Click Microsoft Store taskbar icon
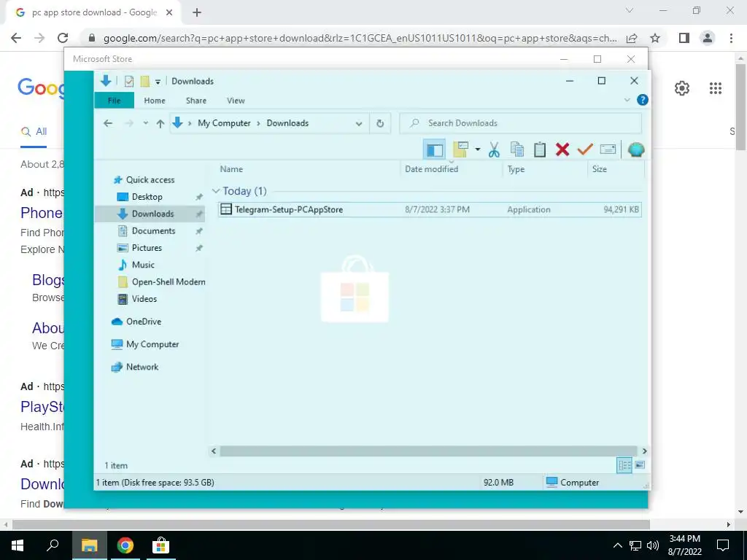 coord(160,545)
